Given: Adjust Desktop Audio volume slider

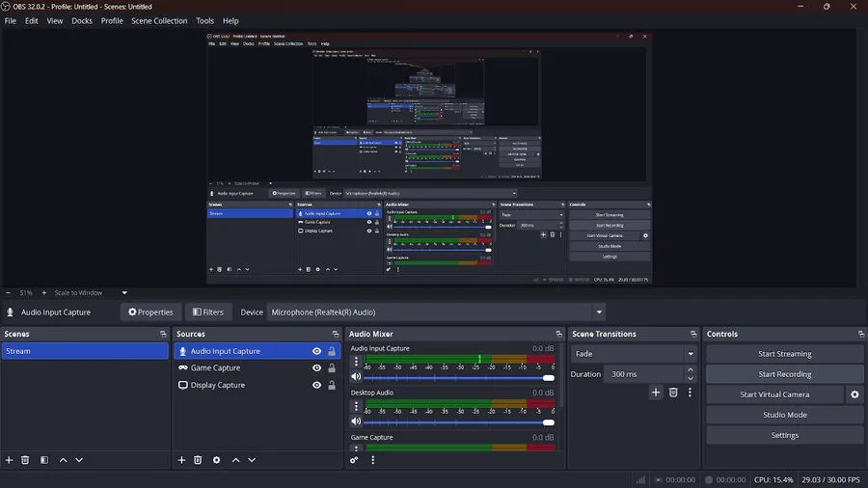Looking at the screenshot, I should tap(459, 422).
